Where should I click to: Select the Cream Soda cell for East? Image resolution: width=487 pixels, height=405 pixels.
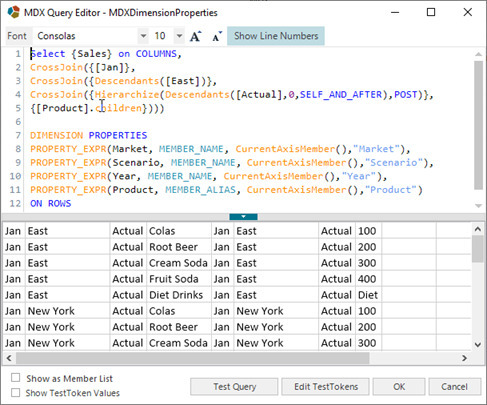point(178,263)
